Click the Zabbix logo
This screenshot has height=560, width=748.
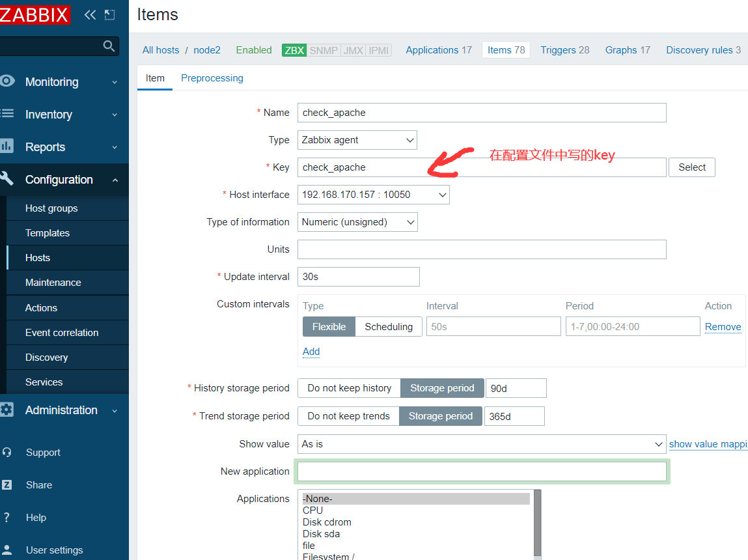(35, 14)
